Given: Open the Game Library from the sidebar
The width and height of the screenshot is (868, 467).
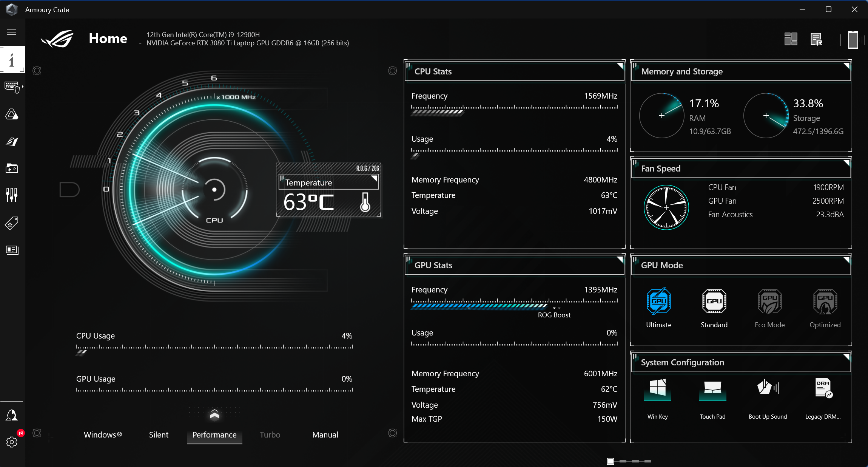Looking at the screenshot, I should click(x=12, y=169).
